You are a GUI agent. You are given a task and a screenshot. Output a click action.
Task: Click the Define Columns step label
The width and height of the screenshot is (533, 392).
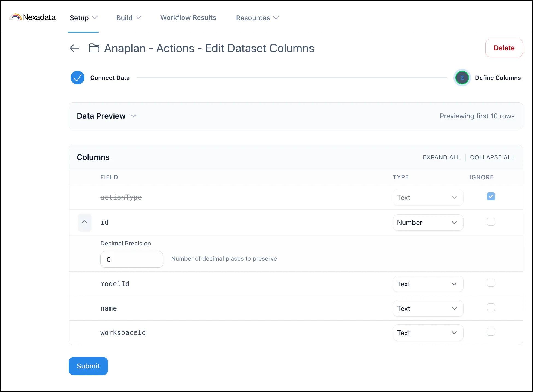coord(498,78)
